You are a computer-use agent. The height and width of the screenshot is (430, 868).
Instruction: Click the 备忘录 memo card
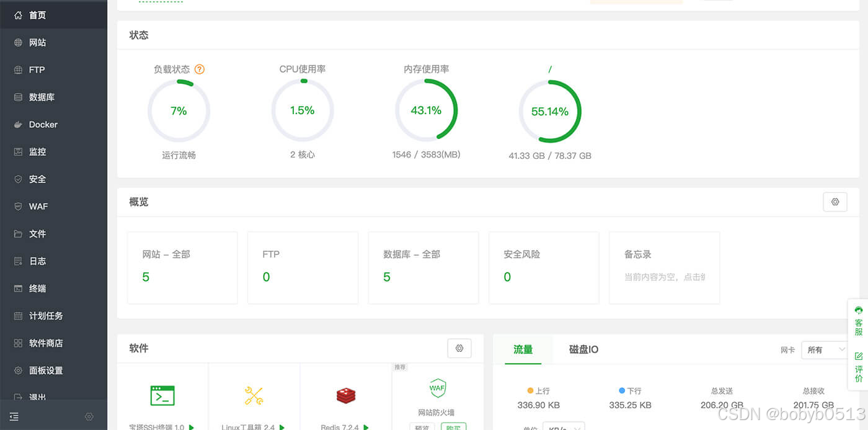tap(665, 268)
